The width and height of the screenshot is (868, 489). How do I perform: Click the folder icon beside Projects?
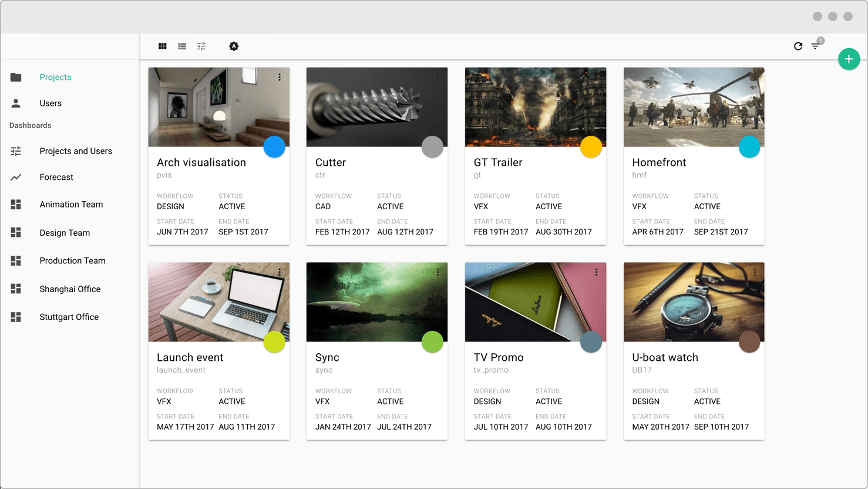click(x=16, y=77)
